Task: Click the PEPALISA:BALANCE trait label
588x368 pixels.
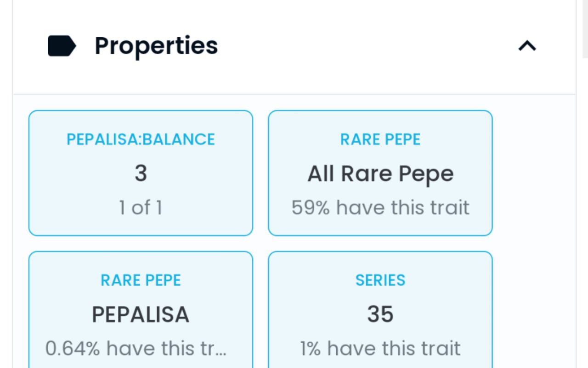Action: click(x=141, y=139)
